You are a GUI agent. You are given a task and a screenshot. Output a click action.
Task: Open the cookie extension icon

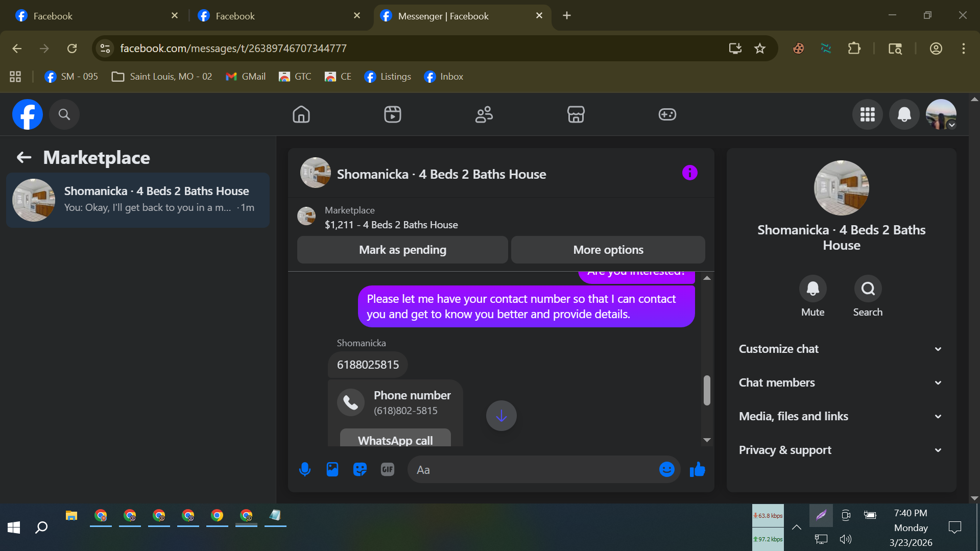(799, 49)
